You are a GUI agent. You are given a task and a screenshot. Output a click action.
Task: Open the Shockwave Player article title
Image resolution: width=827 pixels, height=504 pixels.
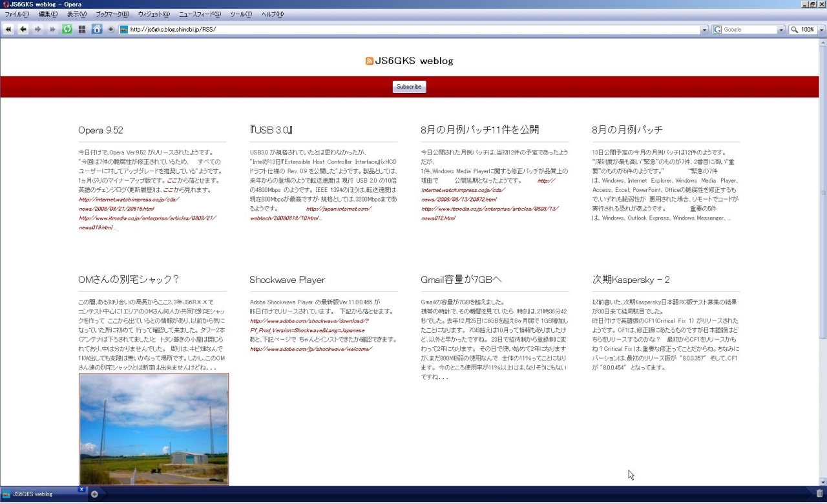coord(288,280)
